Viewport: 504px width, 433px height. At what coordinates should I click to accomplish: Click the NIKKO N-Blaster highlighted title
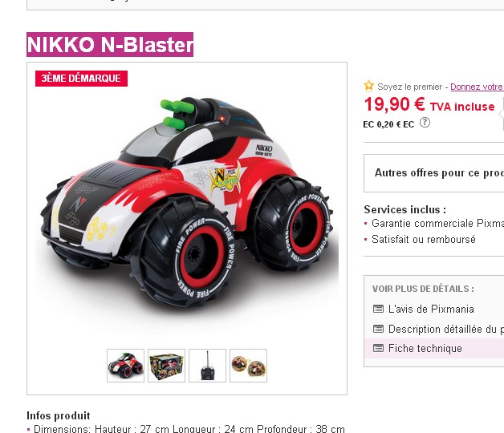tap(110, 44)
